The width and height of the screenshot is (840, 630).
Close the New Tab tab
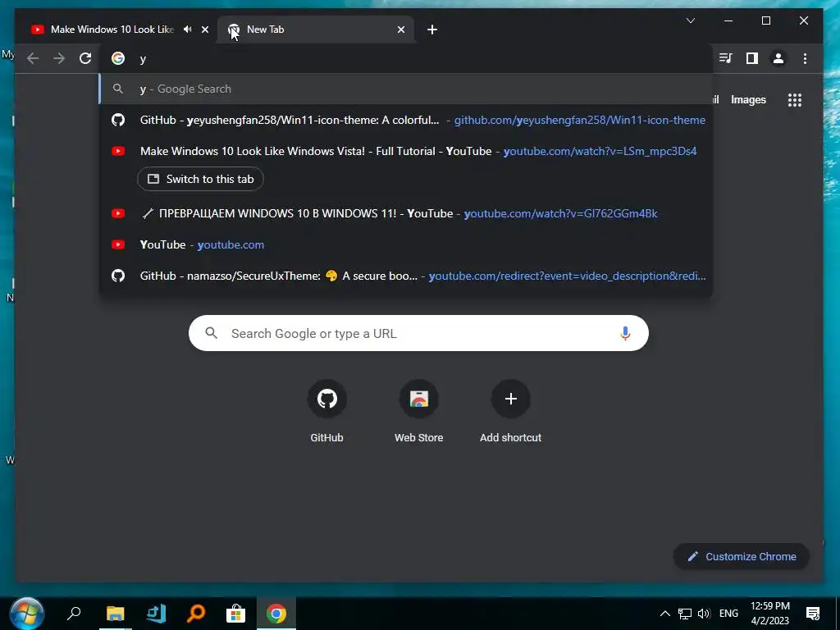[x=400, y=30]
